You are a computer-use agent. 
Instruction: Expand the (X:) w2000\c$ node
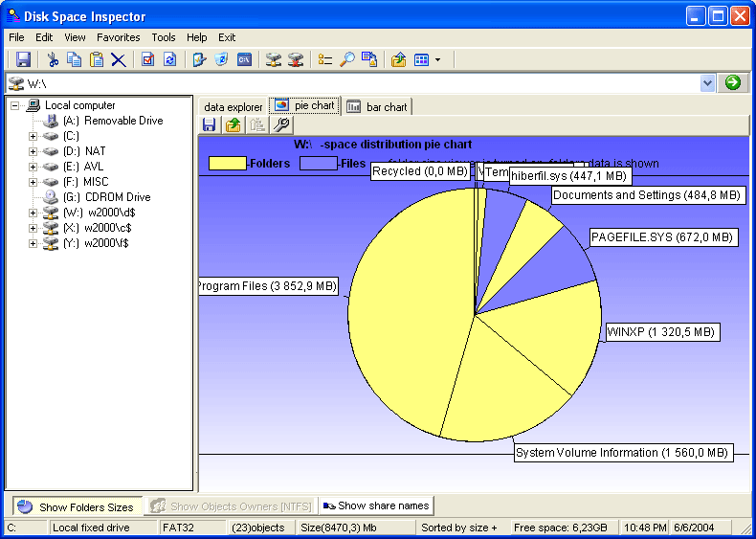(x=33, y=228)
